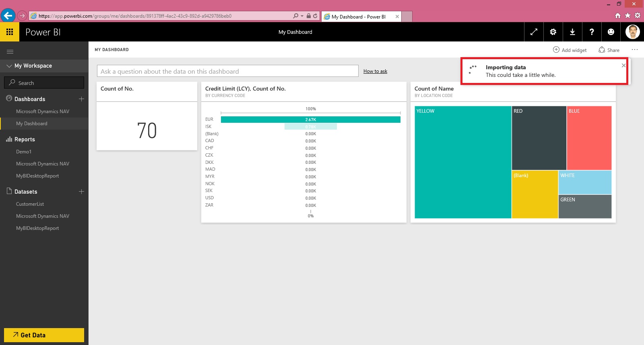
Task: Click the Count of Name tile title
Action: coord(434,89)
